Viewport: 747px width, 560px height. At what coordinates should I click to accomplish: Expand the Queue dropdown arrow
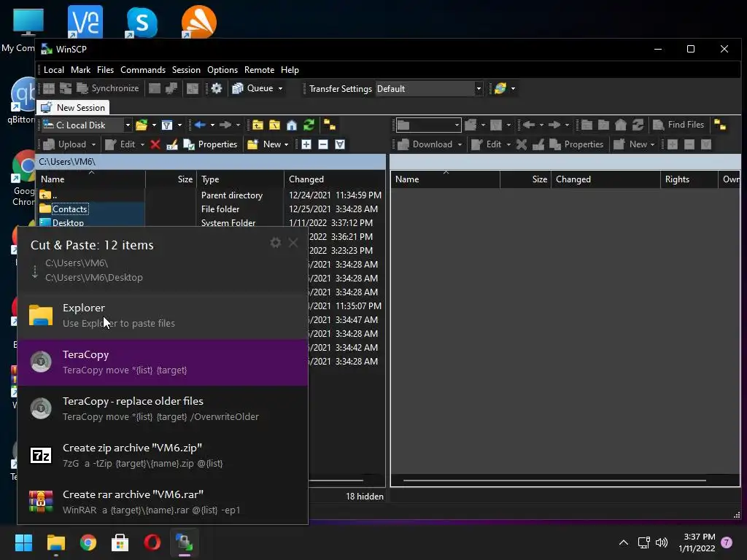tap(280, 88)
